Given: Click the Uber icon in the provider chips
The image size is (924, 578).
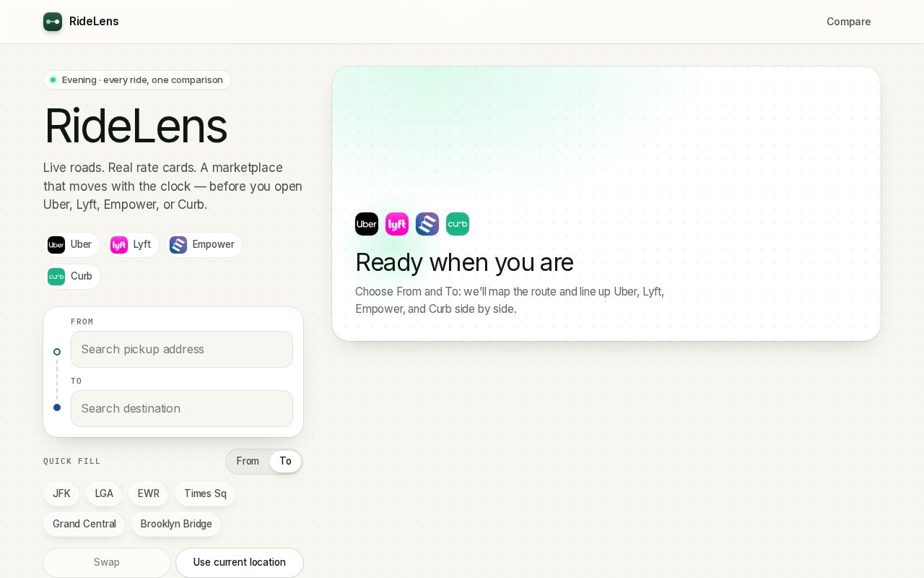Looking at the screenshot, I should 56,245.
